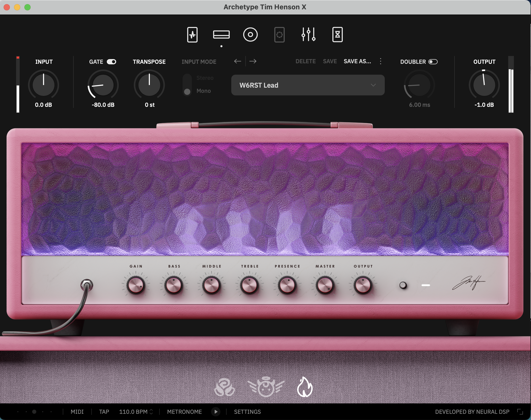Open the cabinet speaker section icon
Screen dimensions: 531x420
pyautogui.click(x=250, y=35)
